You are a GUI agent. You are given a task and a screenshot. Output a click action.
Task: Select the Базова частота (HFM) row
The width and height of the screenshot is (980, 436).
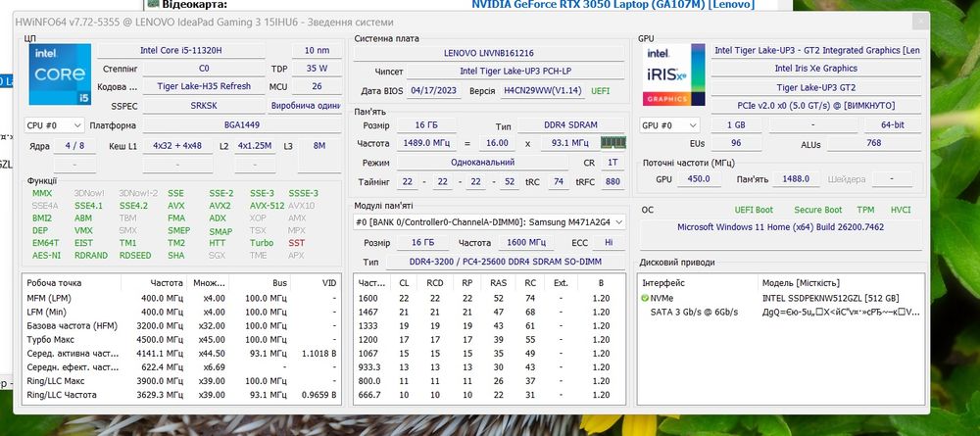point(181,326)
